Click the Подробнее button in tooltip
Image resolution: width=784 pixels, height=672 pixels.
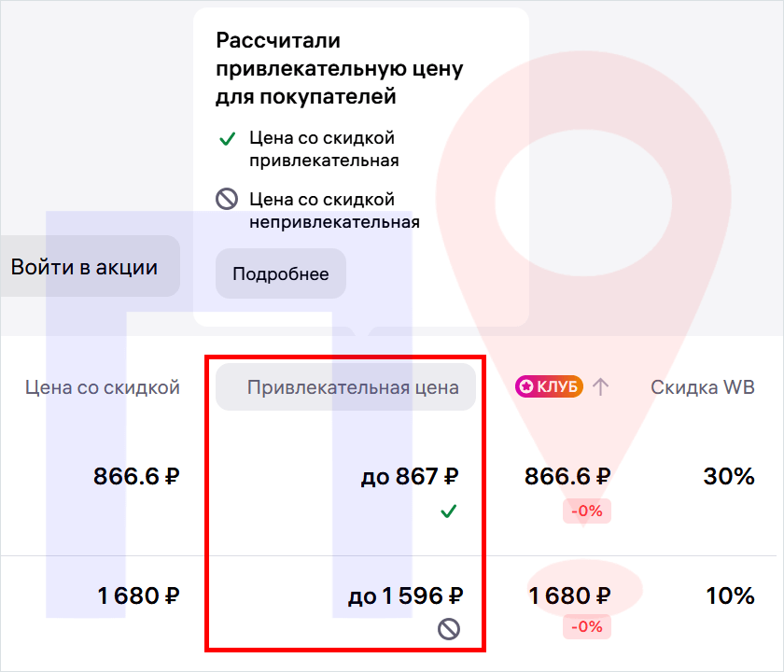point(281,273)
